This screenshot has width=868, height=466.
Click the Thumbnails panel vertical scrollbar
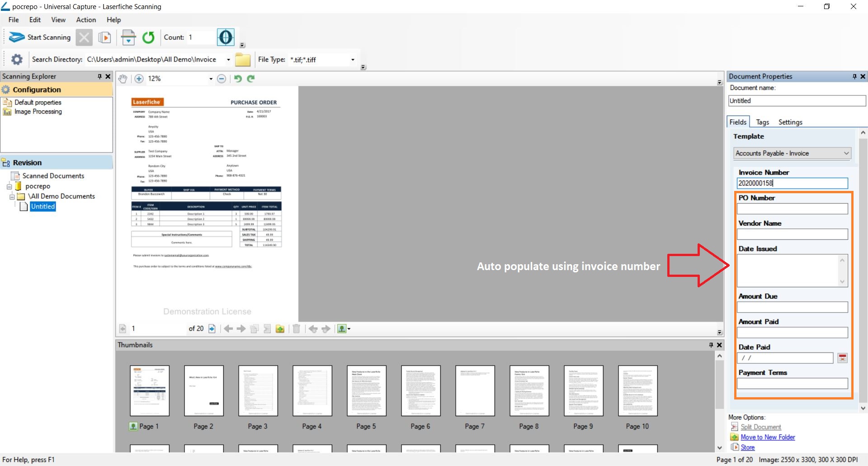pyautogui.click(x=719, y=385)
